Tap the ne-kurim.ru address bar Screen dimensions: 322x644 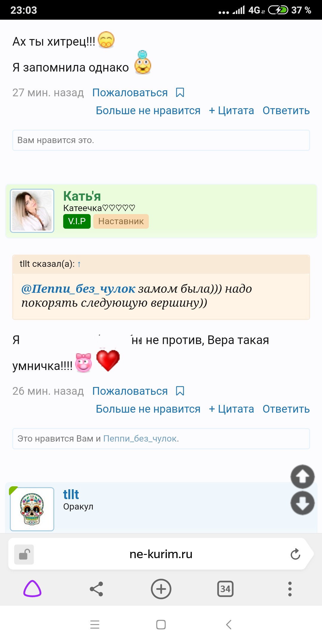pyautogui.click(x=161, y=554)
